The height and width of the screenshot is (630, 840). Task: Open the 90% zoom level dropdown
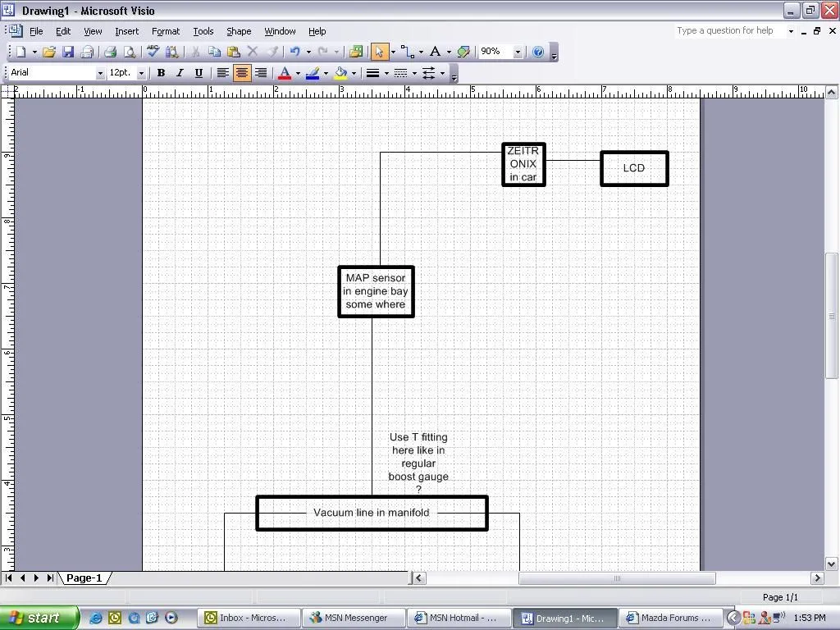pyautogui.click(x=518, y=52)
